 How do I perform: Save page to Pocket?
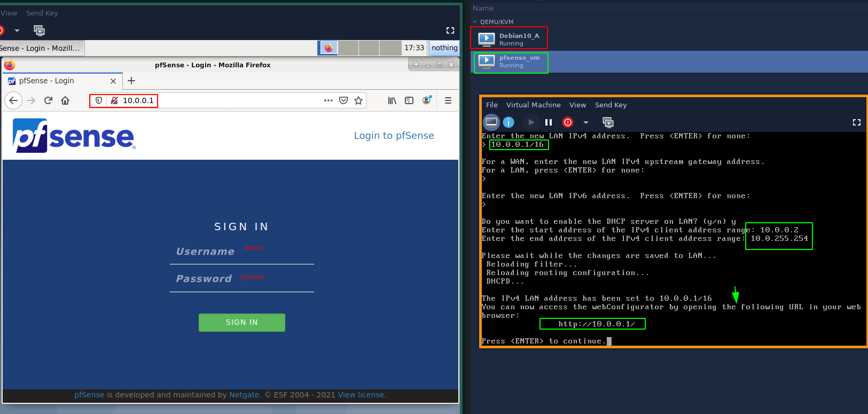[343, 100]
